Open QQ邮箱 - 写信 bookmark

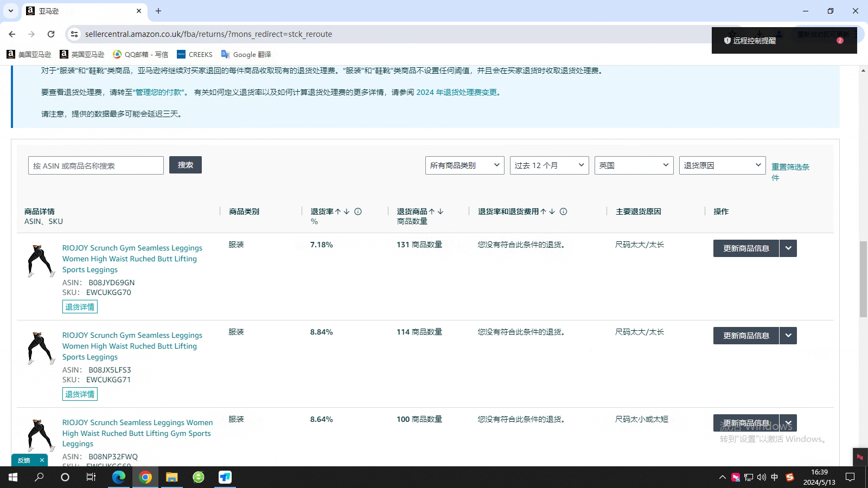[141, 54]
